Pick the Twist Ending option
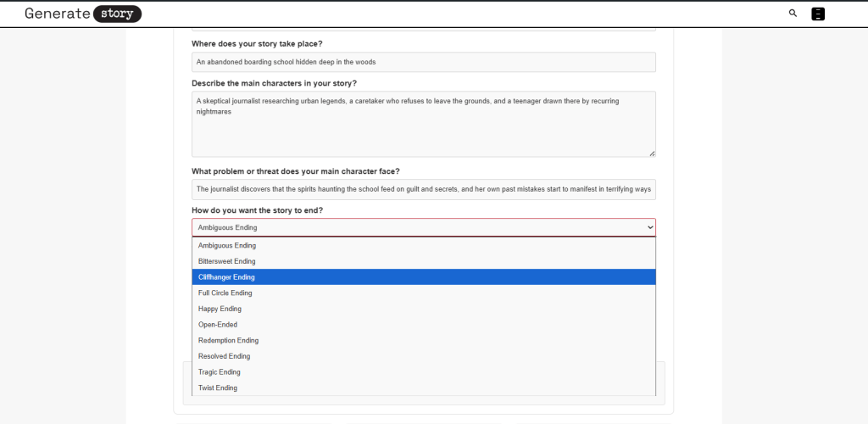 point(218,388)
